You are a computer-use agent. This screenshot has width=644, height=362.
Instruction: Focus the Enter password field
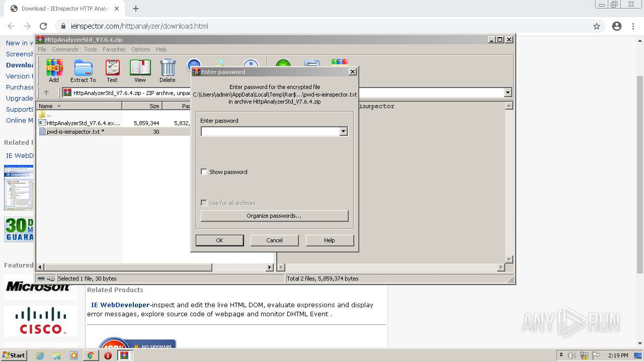(270, 131)
